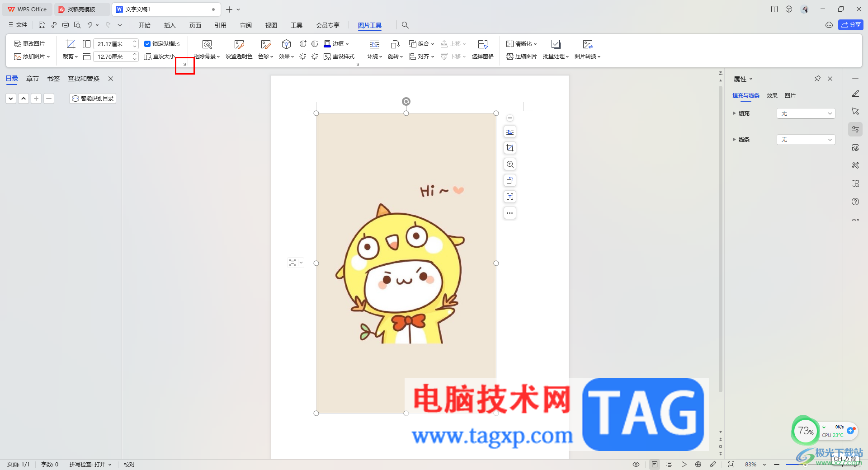868x470 pixels.
Task: Click floating more options (three dots) beside image
Action: pyautogui.click(x=510, y=213)
